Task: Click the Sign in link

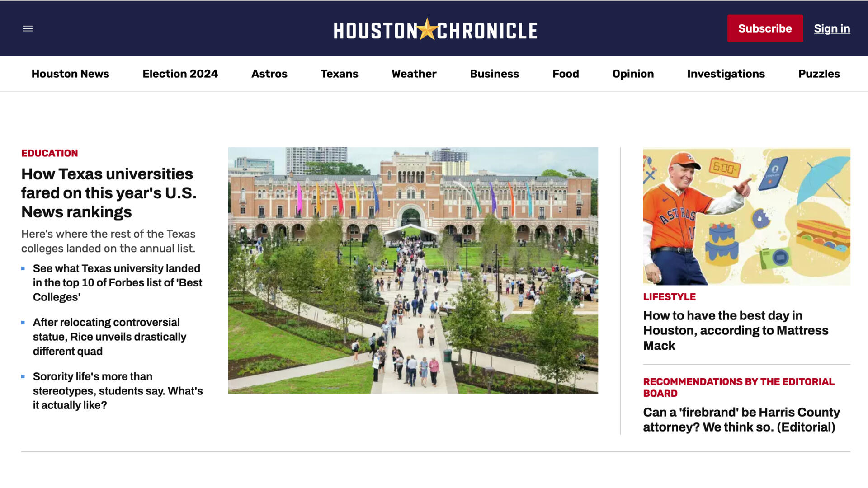Action: click(x=831, y=28)
